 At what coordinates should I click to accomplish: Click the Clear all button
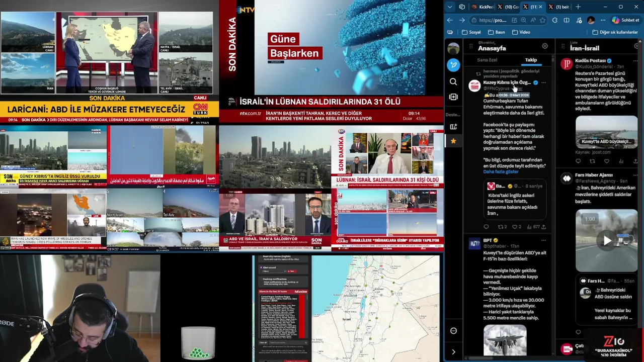click(x=263, y=342)
